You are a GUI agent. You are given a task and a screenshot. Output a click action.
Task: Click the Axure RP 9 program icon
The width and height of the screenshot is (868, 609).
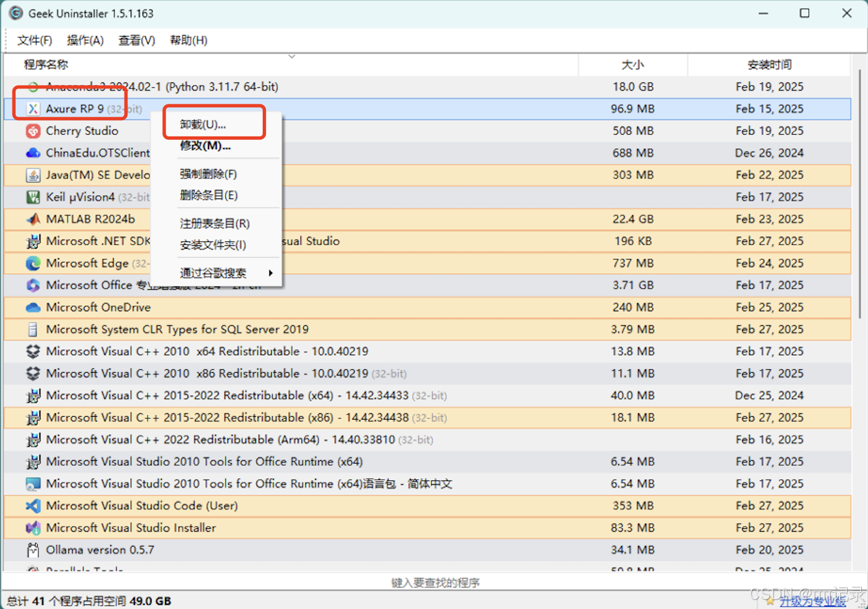[x=33, y=109]
